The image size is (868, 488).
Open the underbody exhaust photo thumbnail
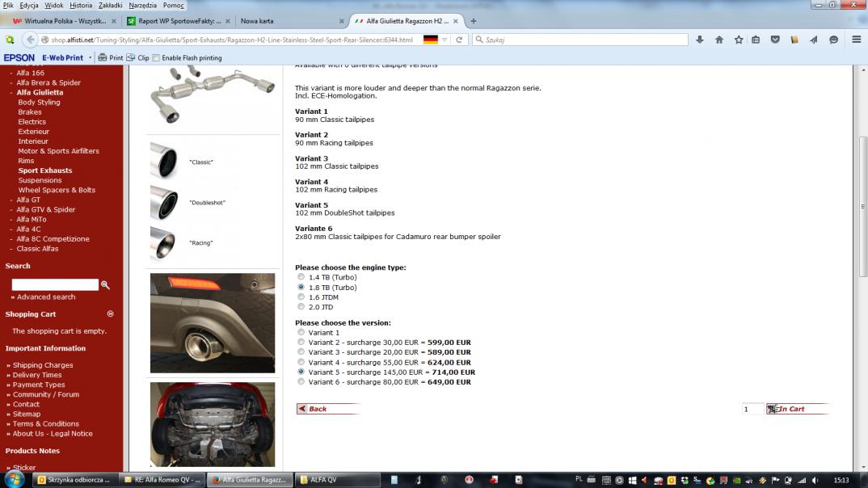(x=213, y=424)
